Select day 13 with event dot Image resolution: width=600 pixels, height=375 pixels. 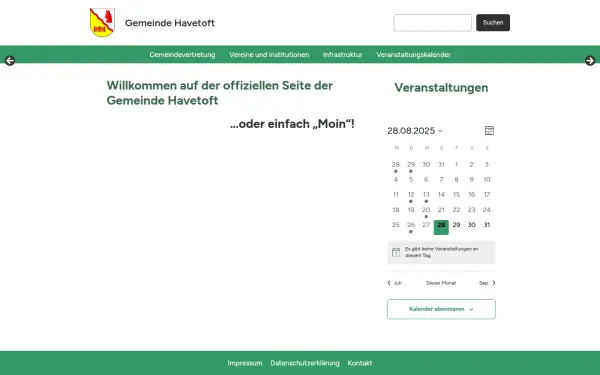426,196
